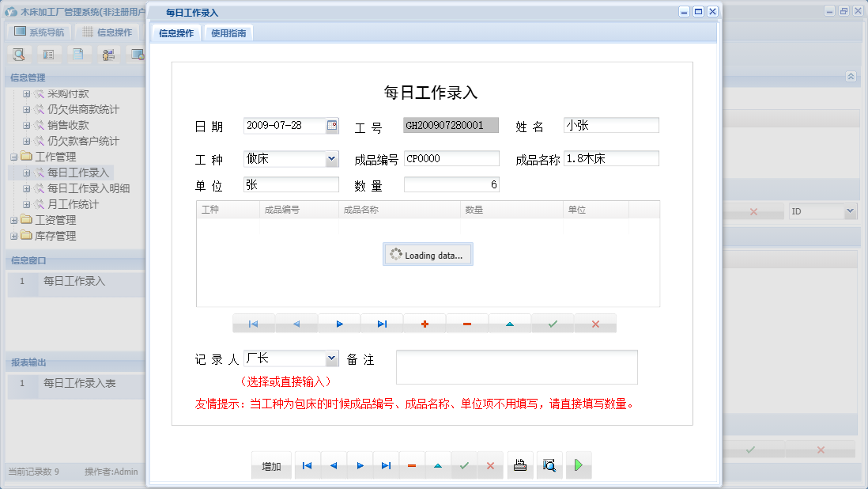Select the search magnifier toolbar icon
868x489 pixels.
[18, 54]
